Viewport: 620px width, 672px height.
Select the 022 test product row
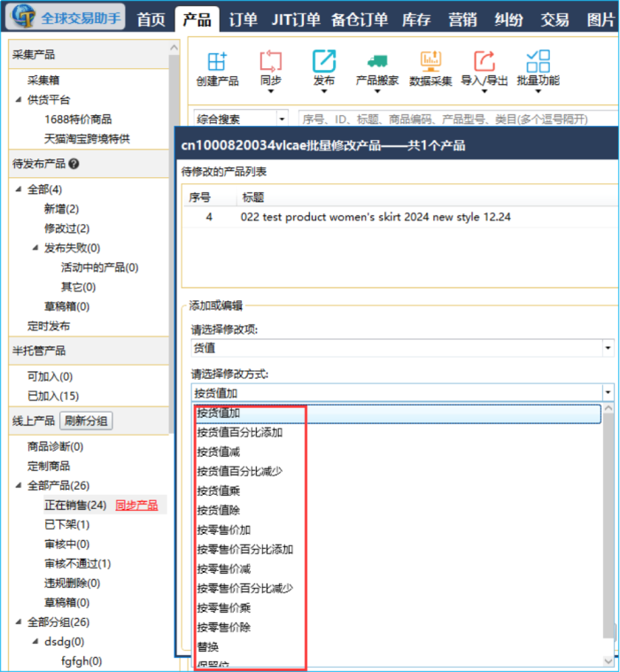click(x=400, y=217)
